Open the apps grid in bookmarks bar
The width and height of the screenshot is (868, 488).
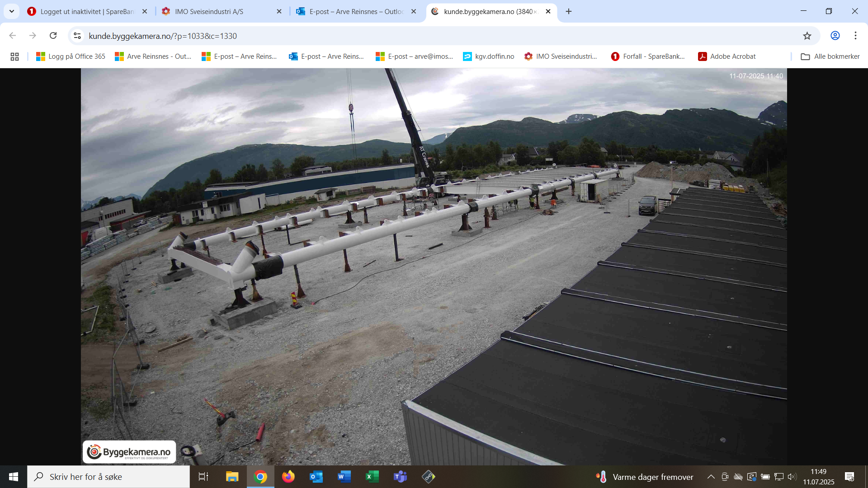point(14,56)
